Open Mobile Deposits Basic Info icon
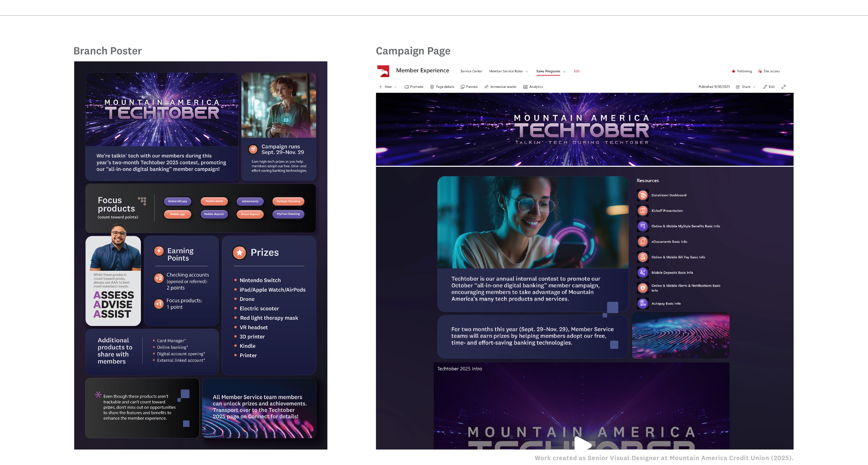868x465 pixels. click(643, 273)
